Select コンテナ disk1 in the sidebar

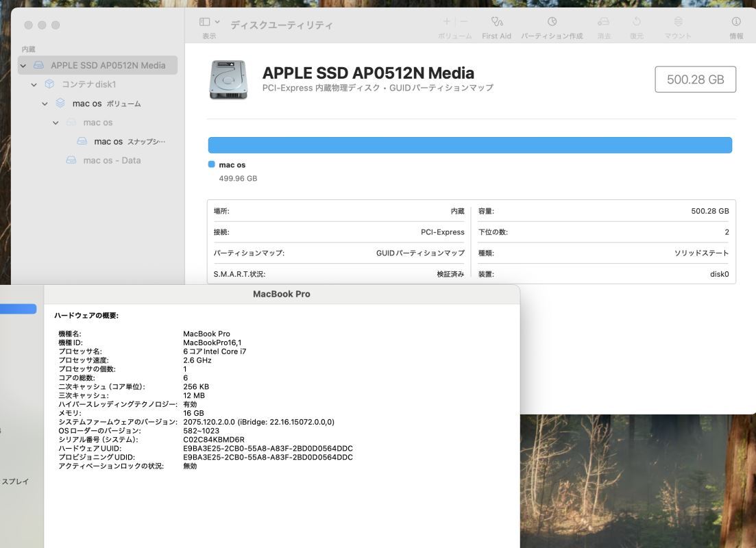click(88, 84)
